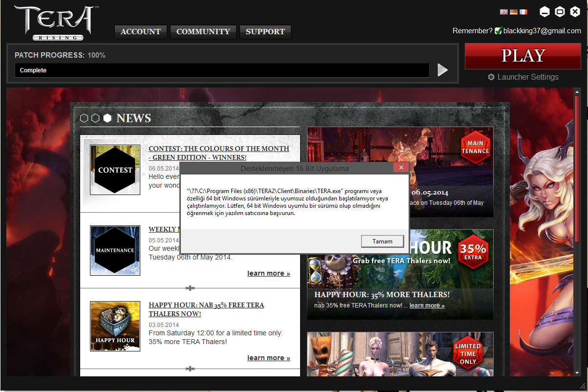Expand patch details with arrow button
This screenshot has width=588, height=392.
tap(442, 70)
